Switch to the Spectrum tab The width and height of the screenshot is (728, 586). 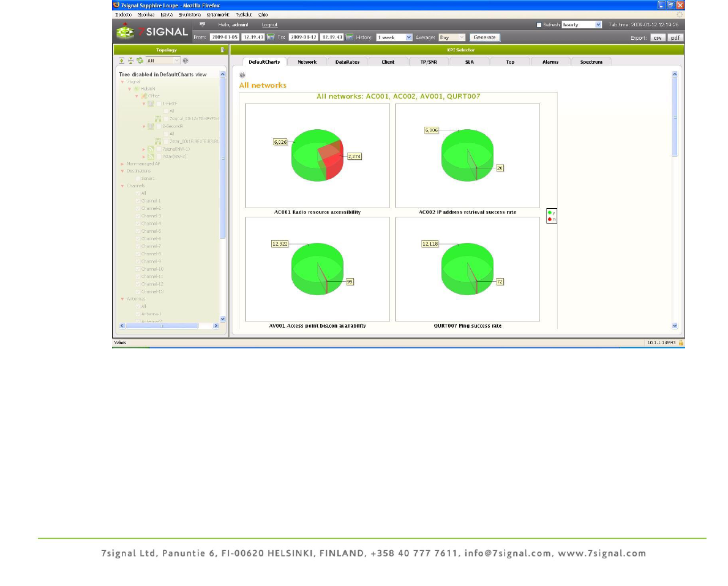coord(591,62)
